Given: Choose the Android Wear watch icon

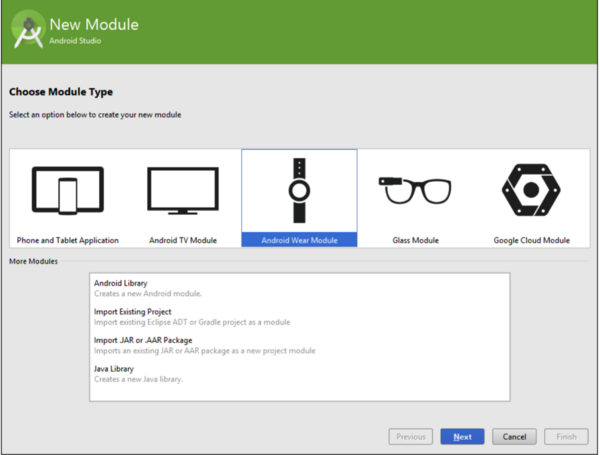Looking at the screenshot, I should (x=299, y=190).
